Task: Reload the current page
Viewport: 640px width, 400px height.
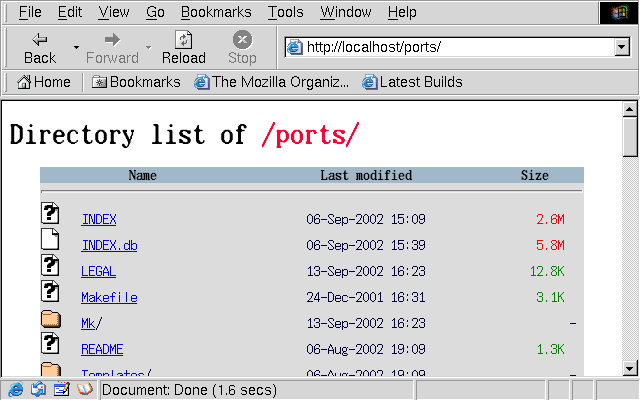Action: point(184,48)
